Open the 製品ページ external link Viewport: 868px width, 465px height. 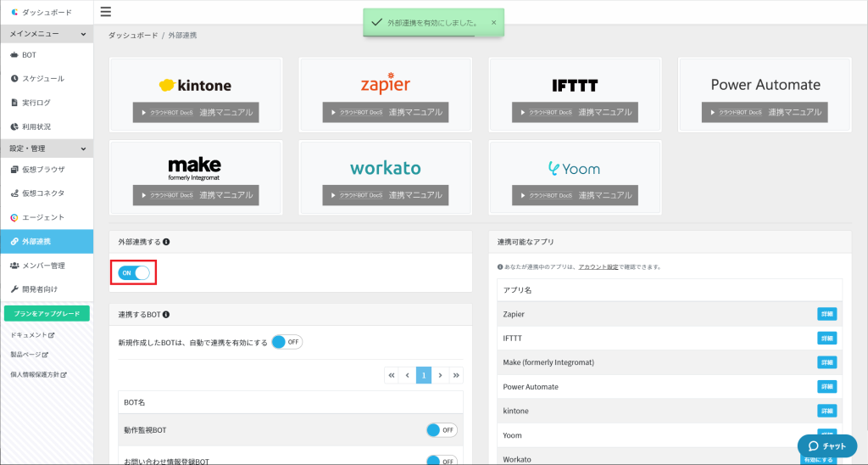(x=30, y=354)
